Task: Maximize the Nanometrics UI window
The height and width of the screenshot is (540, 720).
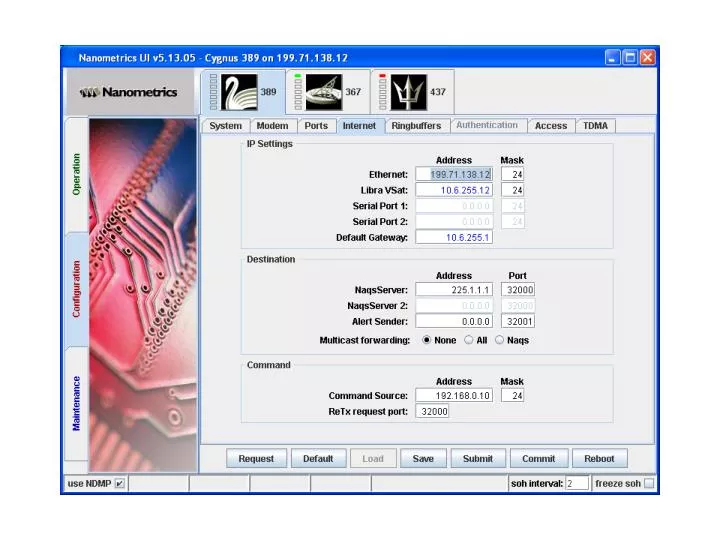Action: click(630, 58)
